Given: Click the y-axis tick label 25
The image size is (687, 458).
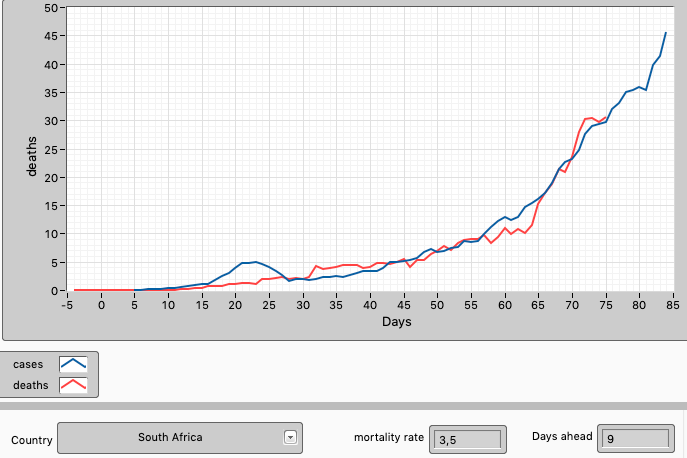Looking at the screenshot, I should [x=51, y=149].
